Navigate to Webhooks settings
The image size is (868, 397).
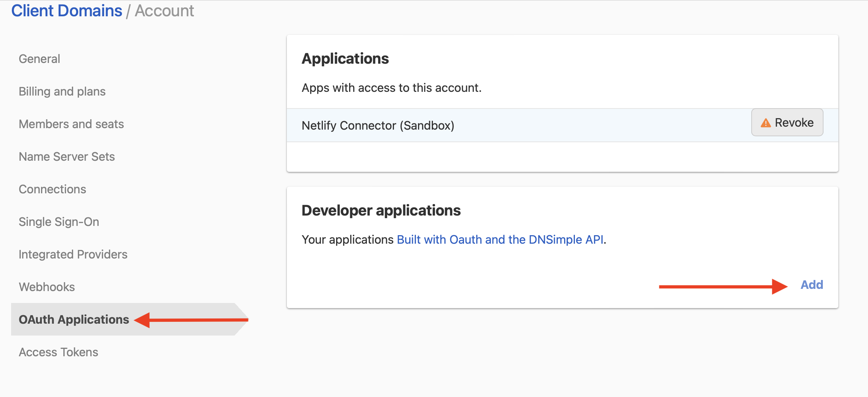[x=46, y=287]
